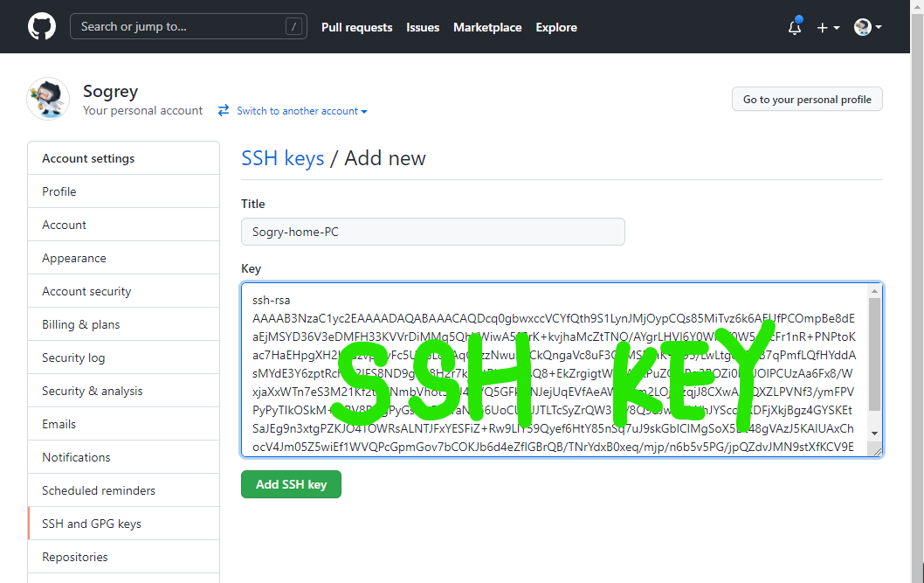The image size is (924, 583).
Task: Click the GitHub logo icon
Action: pos(41,26)
